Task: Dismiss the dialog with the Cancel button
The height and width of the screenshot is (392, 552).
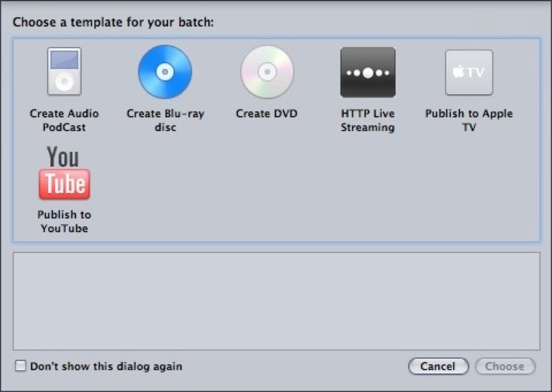Action: (x=438, y=366)
